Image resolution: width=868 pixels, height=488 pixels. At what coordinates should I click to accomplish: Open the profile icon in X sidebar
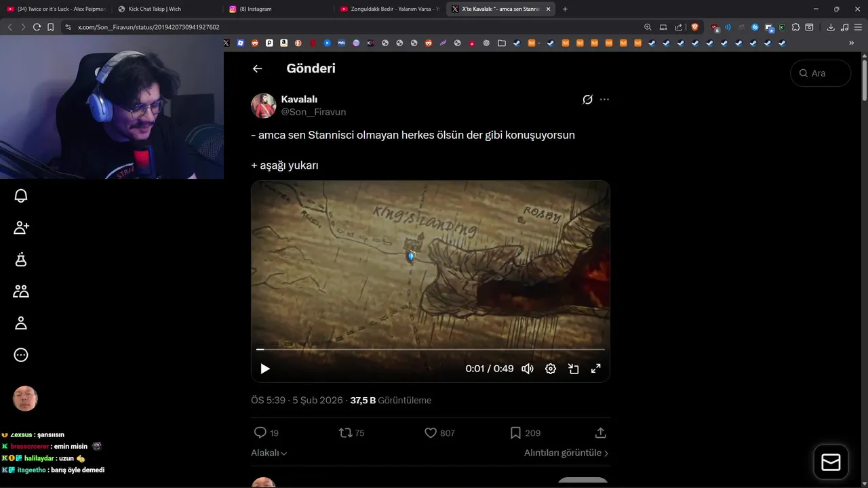pyautogui.click(x=21, y=323)
